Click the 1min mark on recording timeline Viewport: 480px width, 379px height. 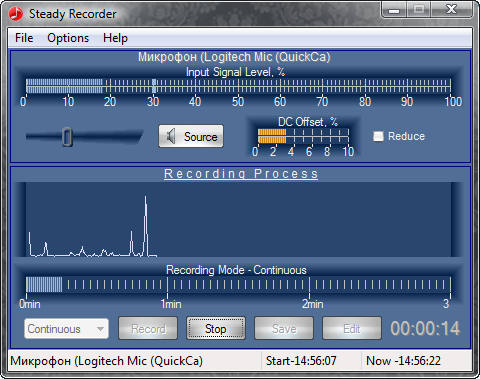pyautogui.click(x=171, y=304)
